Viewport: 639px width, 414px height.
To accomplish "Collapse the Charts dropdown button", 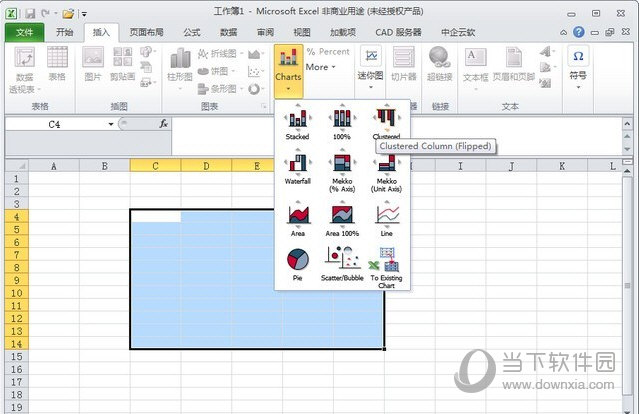I will click(x=287, y=68).
